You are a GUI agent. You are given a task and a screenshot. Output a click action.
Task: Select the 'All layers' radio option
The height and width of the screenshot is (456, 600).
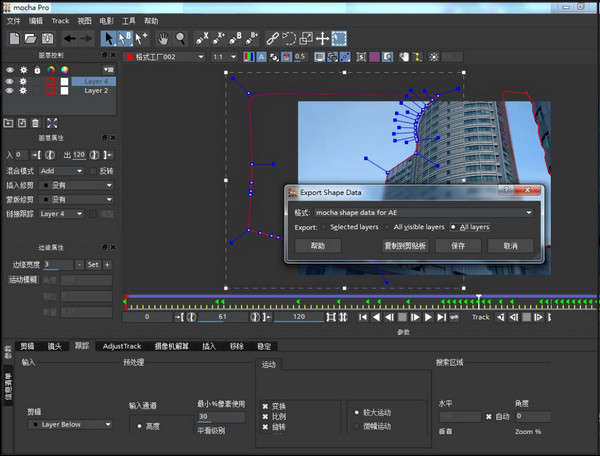click(454, 227)
